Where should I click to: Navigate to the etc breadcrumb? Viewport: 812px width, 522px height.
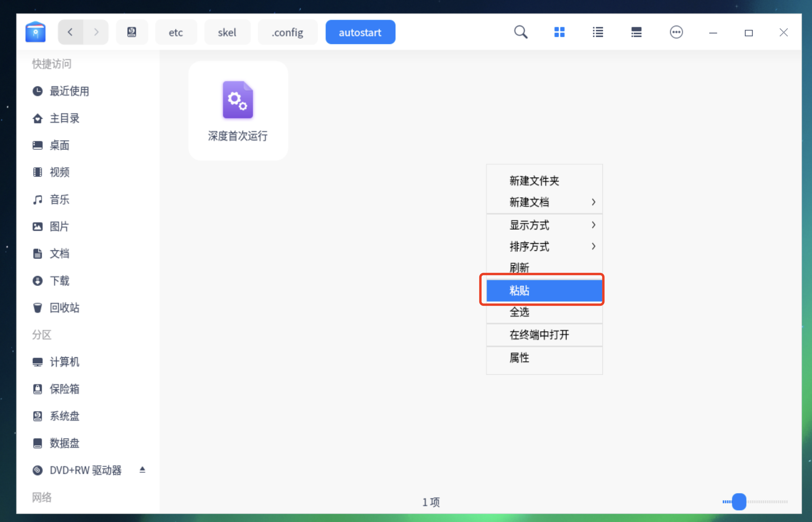point(176,32)
